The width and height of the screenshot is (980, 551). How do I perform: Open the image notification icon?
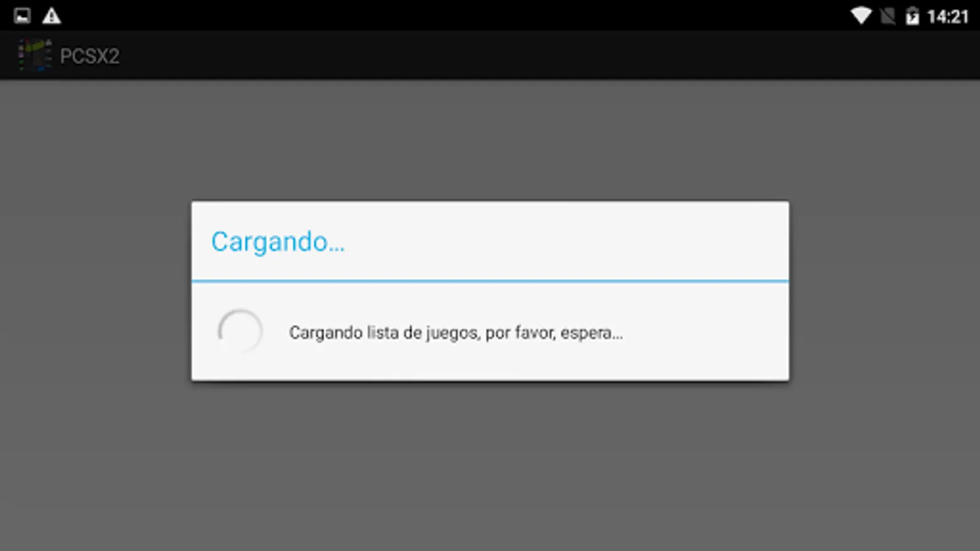tap(23, 16)
